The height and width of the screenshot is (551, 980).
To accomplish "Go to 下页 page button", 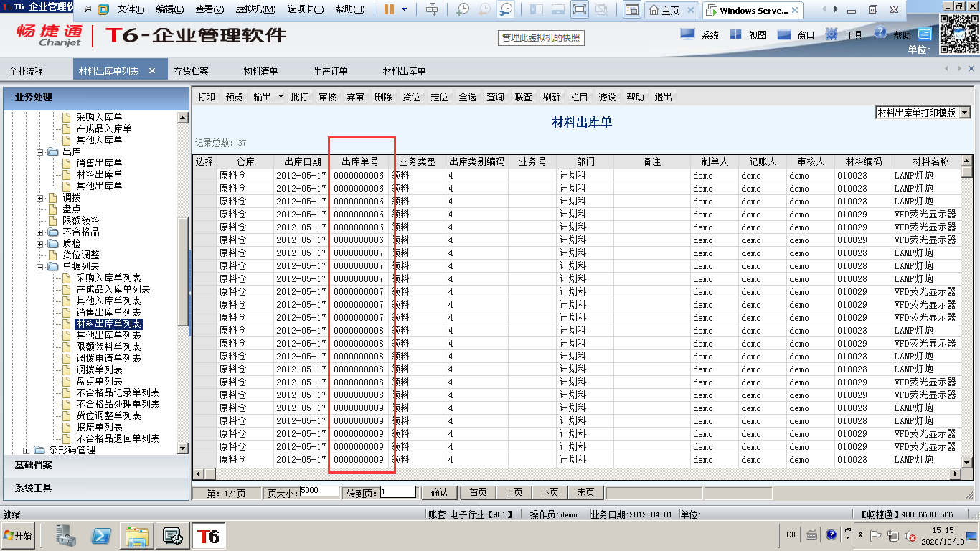I will tap(550, 493).
